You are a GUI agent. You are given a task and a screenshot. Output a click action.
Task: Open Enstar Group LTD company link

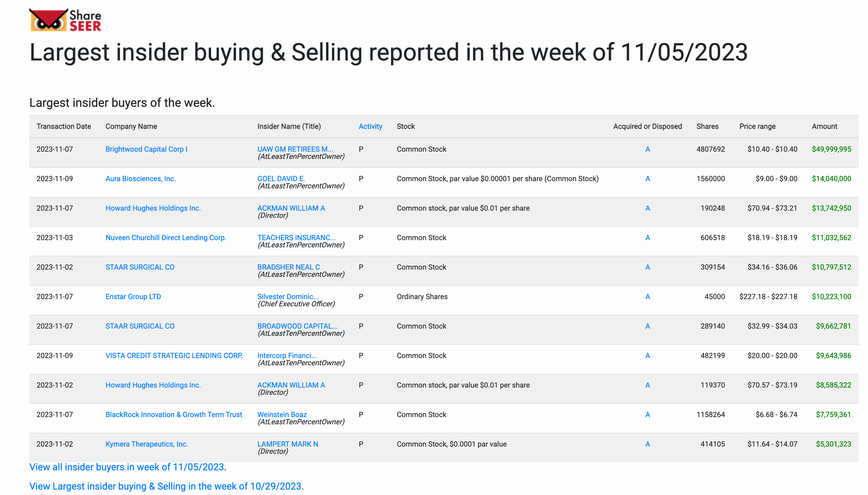point(133,297)
